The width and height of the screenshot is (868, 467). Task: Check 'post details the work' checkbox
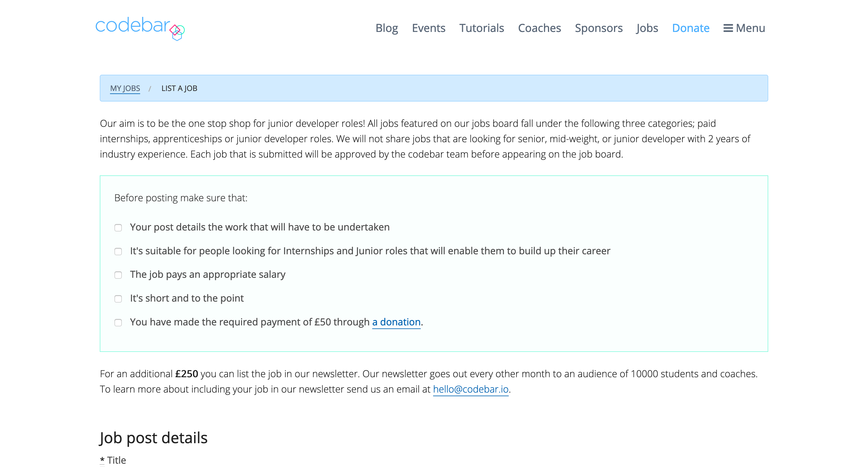118,228
